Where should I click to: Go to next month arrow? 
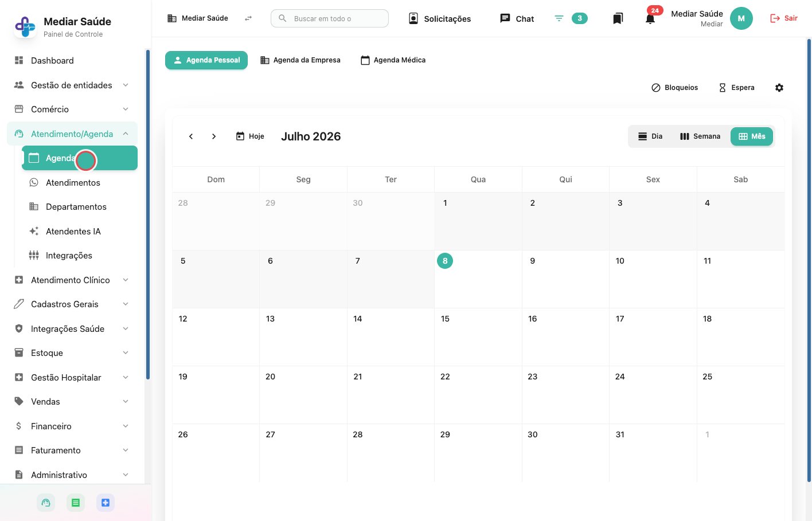[x=214, y=136]
